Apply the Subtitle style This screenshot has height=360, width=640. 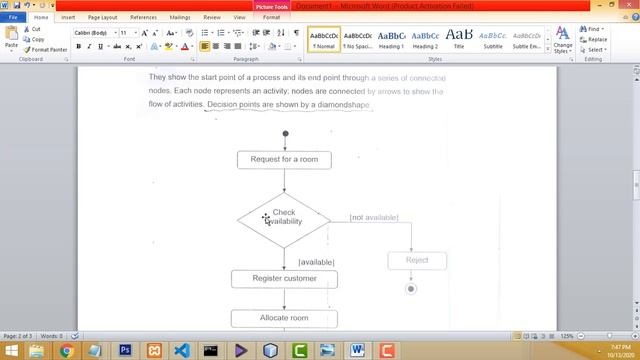click(493, 40)
